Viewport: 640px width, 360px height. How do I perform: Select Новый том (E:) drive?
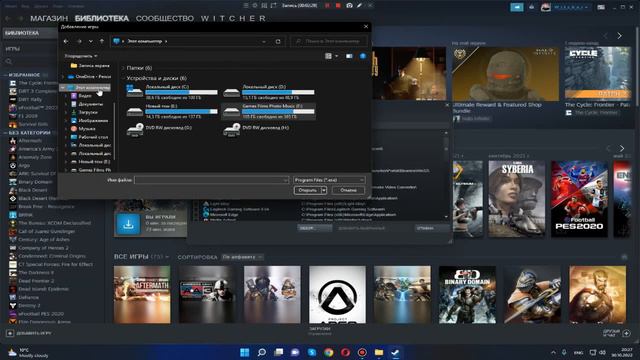172,111
